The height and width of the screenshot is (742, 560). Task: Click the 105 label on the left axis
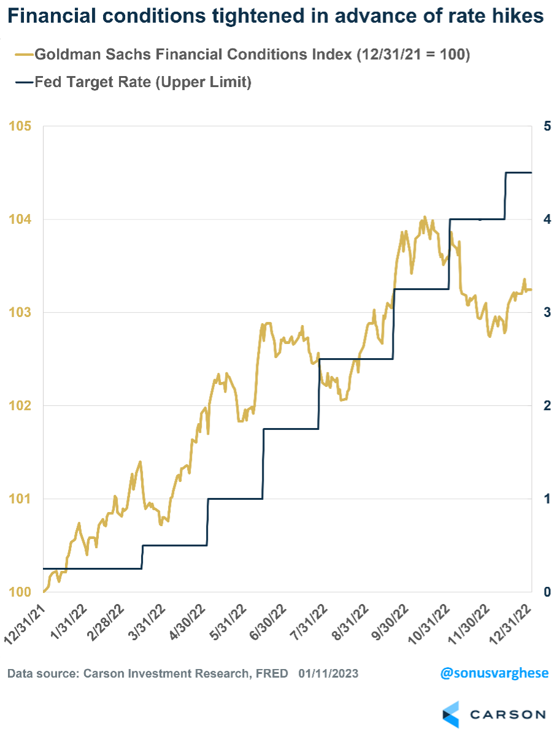[x=19, y=126]
